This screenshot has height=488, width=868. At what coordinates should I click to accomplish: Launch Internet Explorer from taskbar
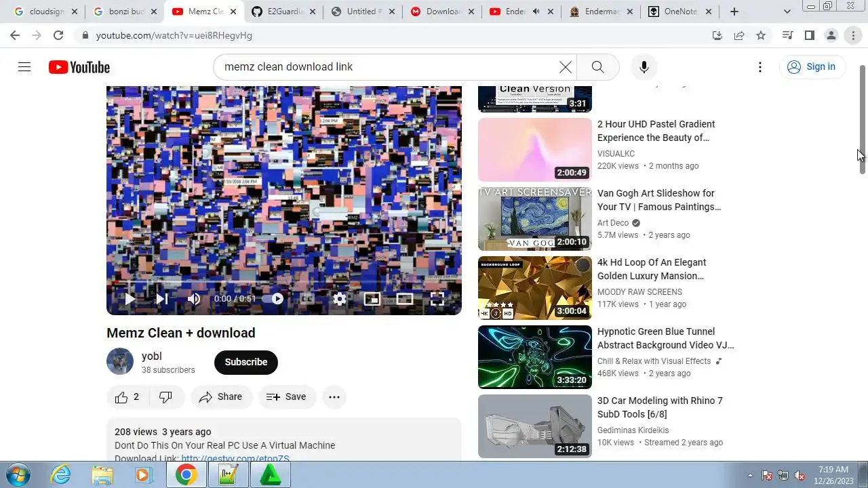61,475
